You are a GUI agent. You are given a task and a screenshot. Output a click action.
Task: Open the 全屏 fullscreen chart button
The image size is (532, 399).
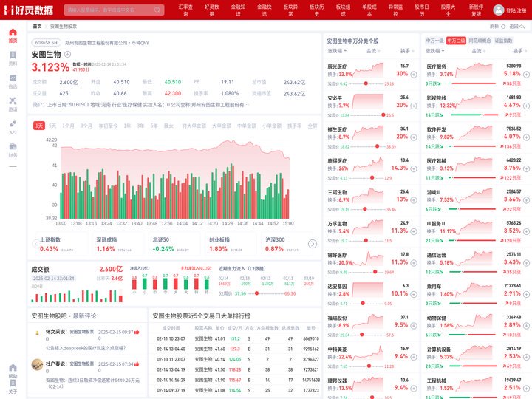312,126
